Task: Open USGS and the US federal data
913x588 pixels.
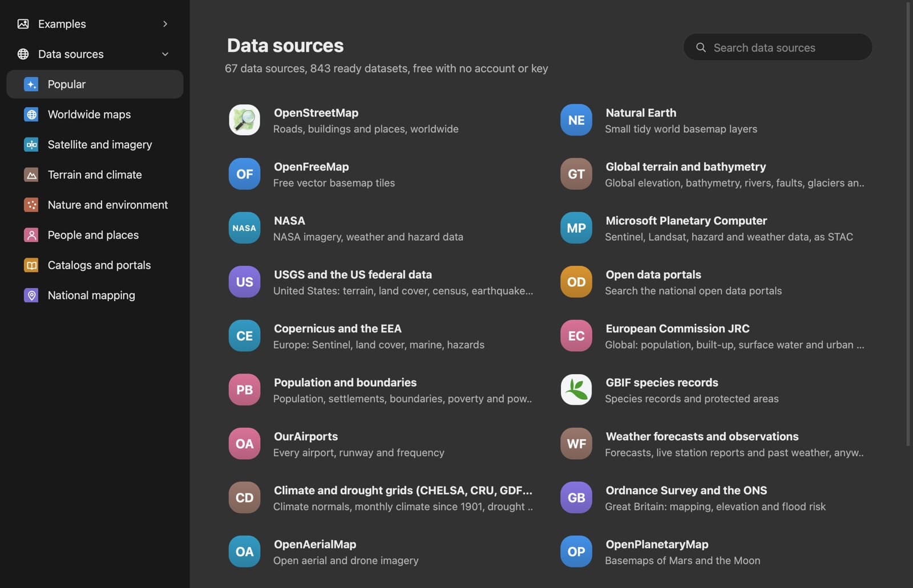Action: click(353, 274)
